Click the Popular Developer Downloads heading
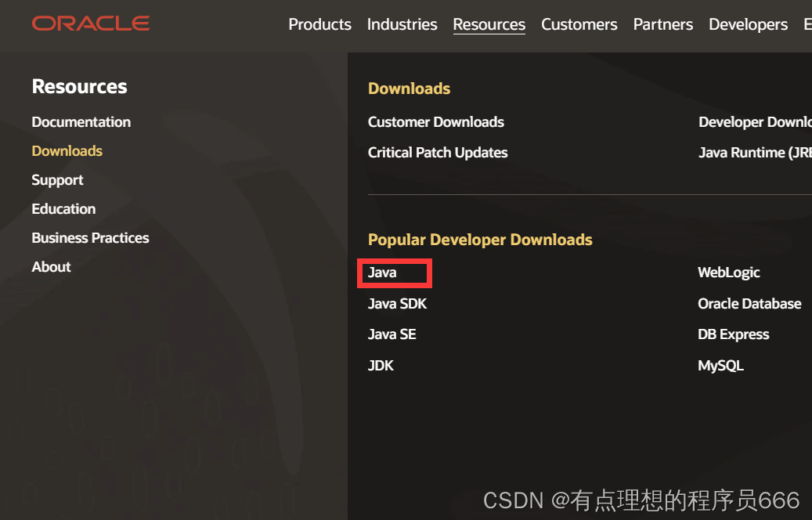 (x=480, y=240)
